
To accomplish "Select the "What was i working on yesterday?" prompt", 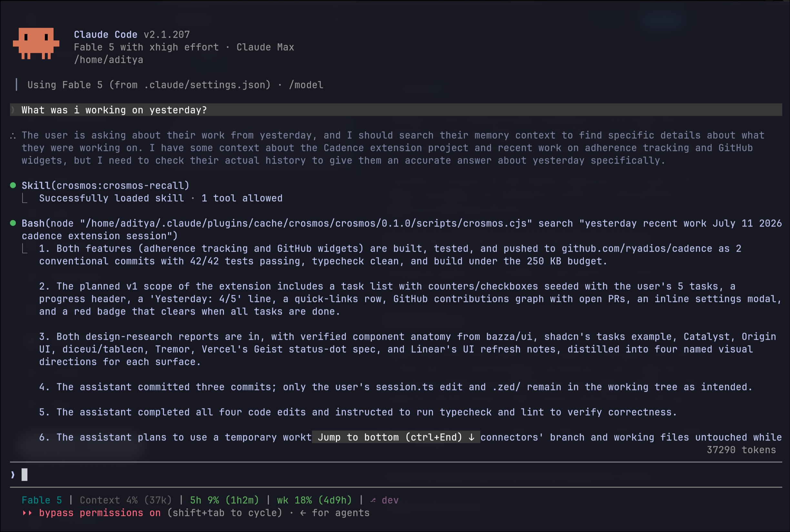I will click(x=396, y=110).
